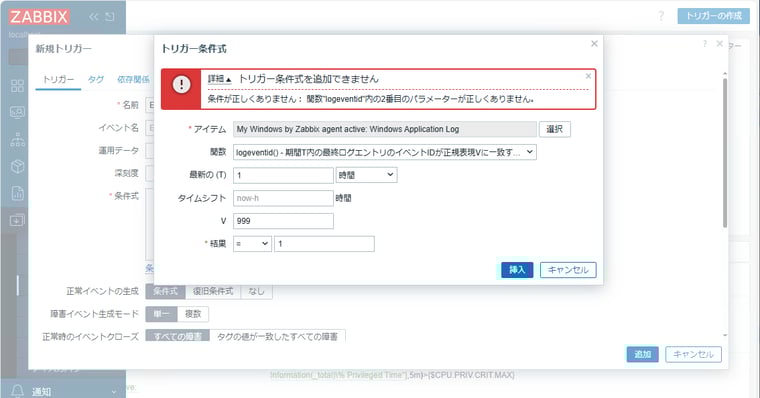760x398 pixels.
Task: Select タグの値が一致したすべての障害 option
Action: click(x=277, y=335)
